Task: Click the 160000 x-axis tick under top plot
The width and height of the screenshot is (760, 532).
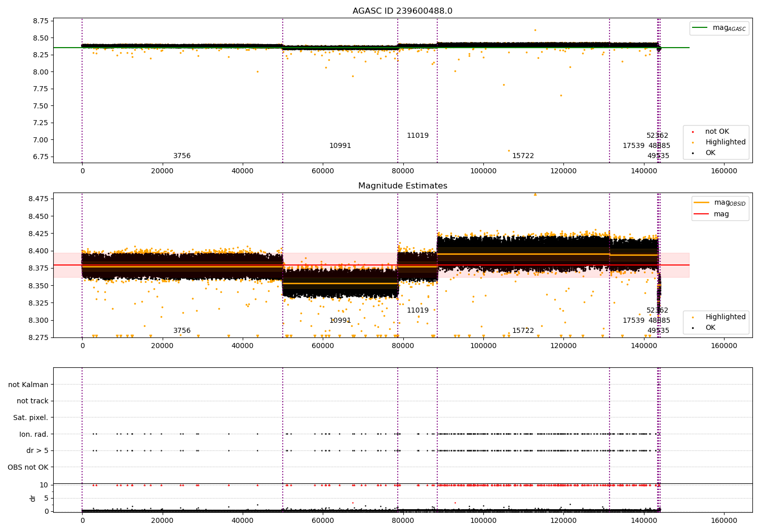Action: pyautogui.click(x=724, y=171)
